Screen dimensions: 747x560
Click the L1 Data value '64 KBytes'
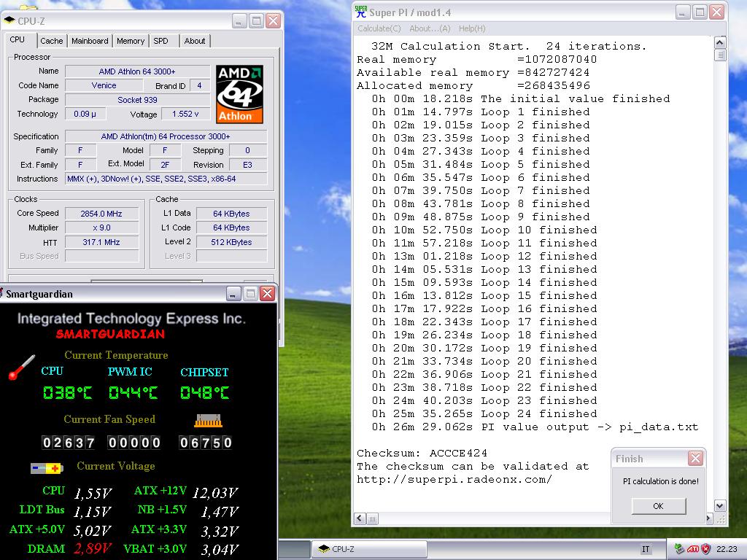click(x=231, y=214)
